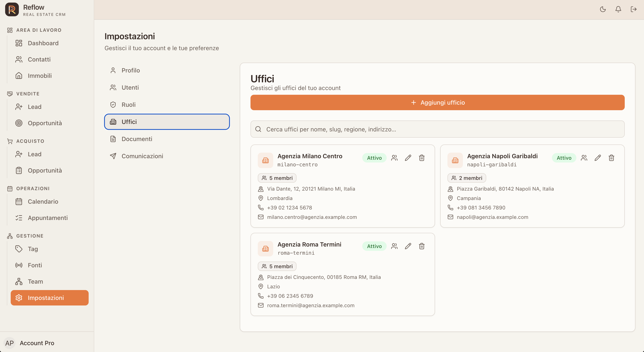This screenshot has width=644, height=352.
Task: Click Agenzia Napoli Garibaldi building icon
Action: [455, 160]
